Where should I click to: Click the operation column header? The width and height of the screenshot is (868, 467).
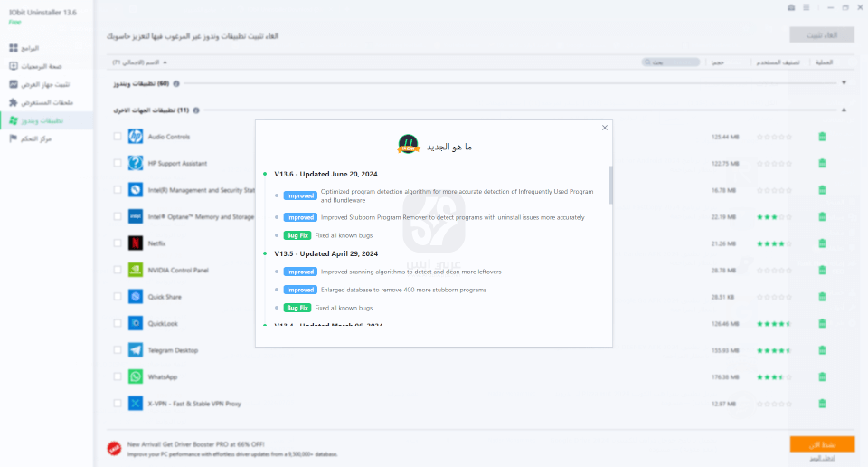(x=825, y=62)
